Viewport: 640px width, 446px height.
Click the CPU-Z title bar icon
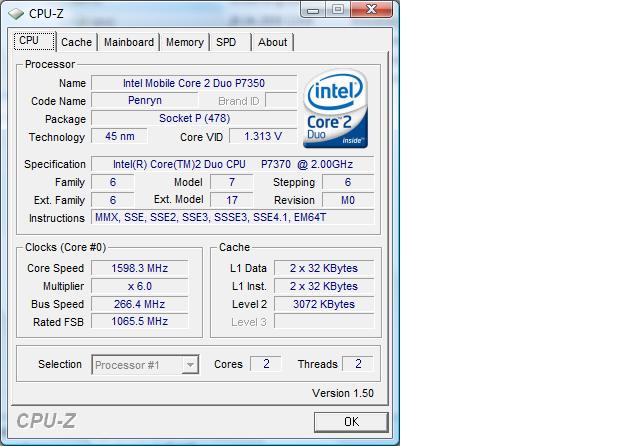16,14
